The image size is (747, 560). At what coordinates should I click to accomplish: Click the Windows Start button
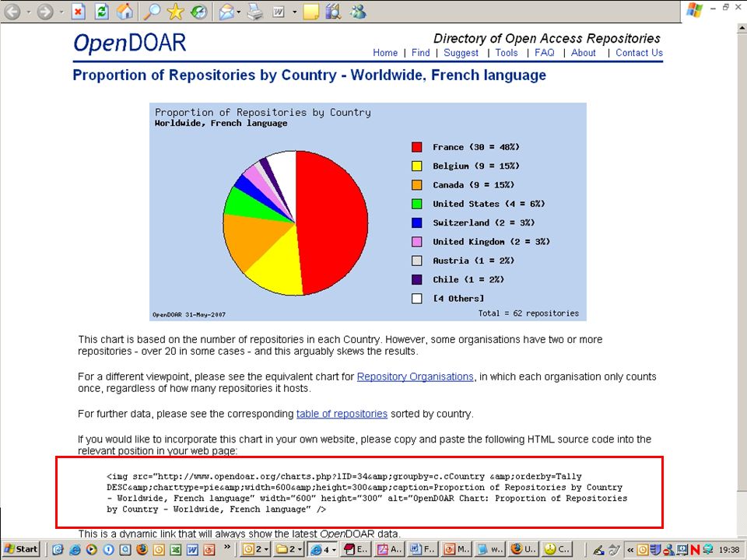point(21,549)
